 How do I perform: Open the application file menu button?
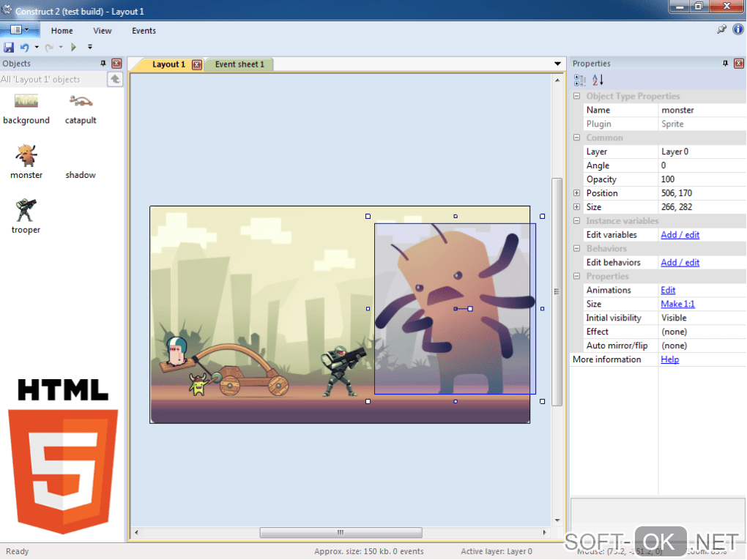coord(19,30)
